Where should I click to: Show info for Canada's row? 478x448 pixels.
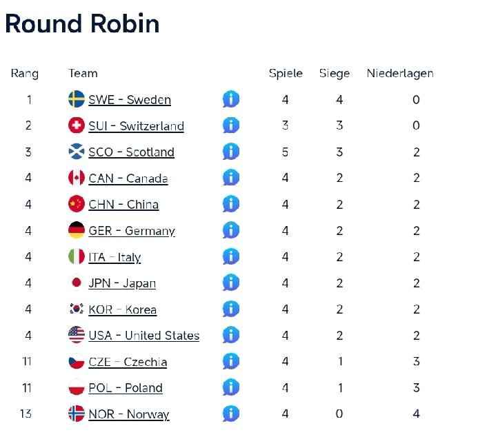[231, 178]
